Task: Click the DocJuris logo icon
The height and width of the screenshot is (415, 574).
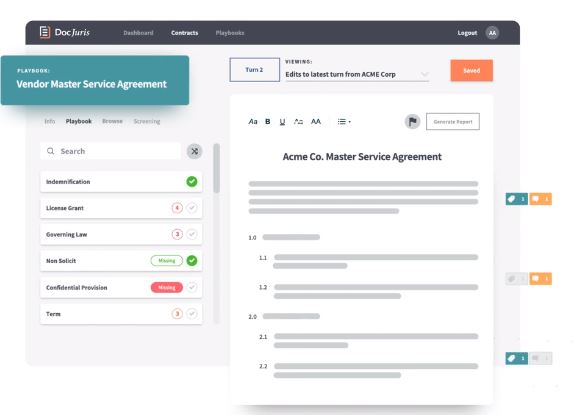Action: [x=45, y=32]
